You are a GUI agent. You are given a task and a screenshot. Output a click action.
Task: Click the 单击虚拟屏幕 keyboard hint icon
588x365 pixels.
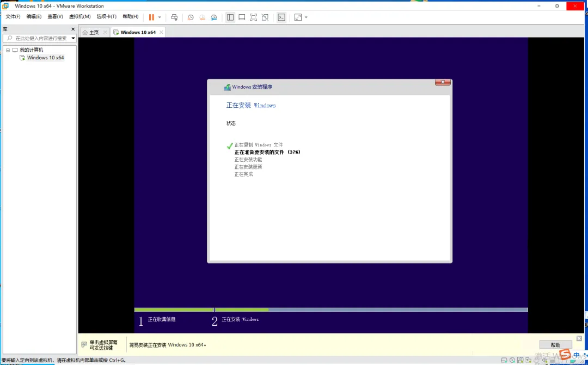tap(84, 344)
